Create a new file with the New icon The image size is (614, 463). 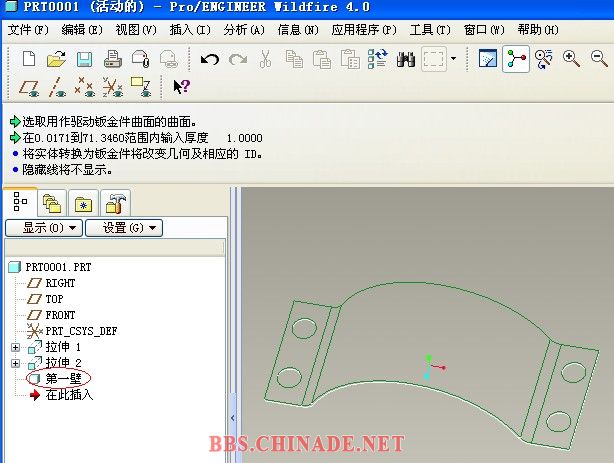click(29, 59)
